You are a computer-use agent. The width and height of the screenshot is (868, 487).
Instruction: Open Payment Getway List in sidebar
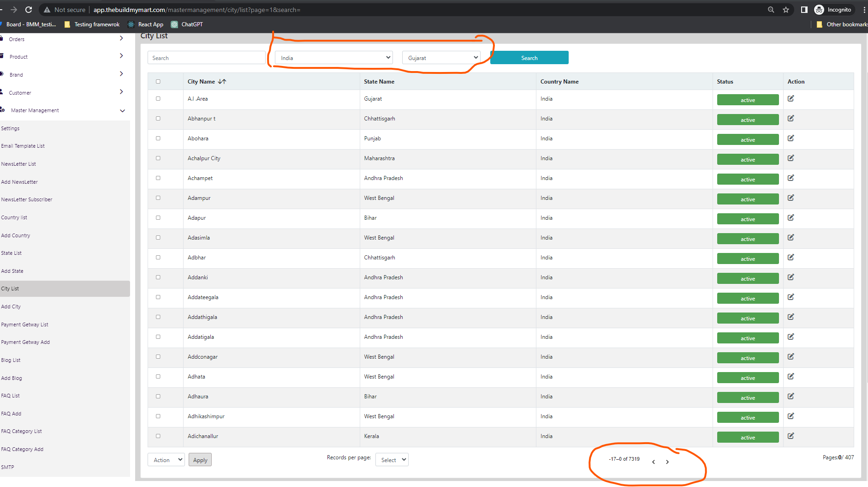tap(24, 325)
